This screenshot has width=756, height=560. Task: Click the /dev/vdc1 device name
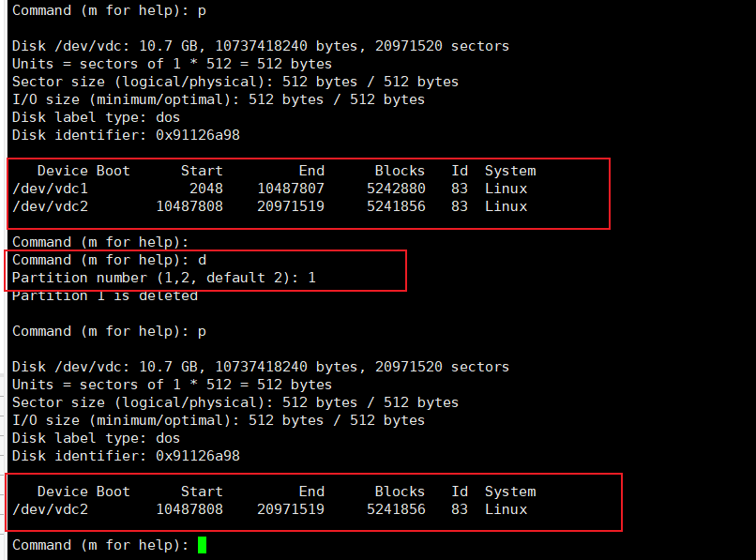click(x=50, y=189)
